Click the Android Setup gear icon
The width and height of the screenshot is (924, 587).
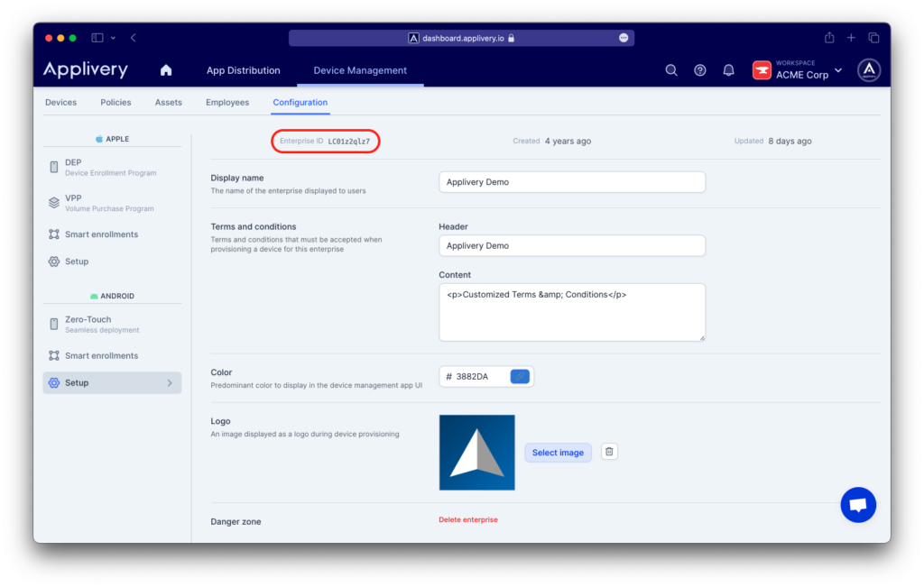click(x=53, y=382)
